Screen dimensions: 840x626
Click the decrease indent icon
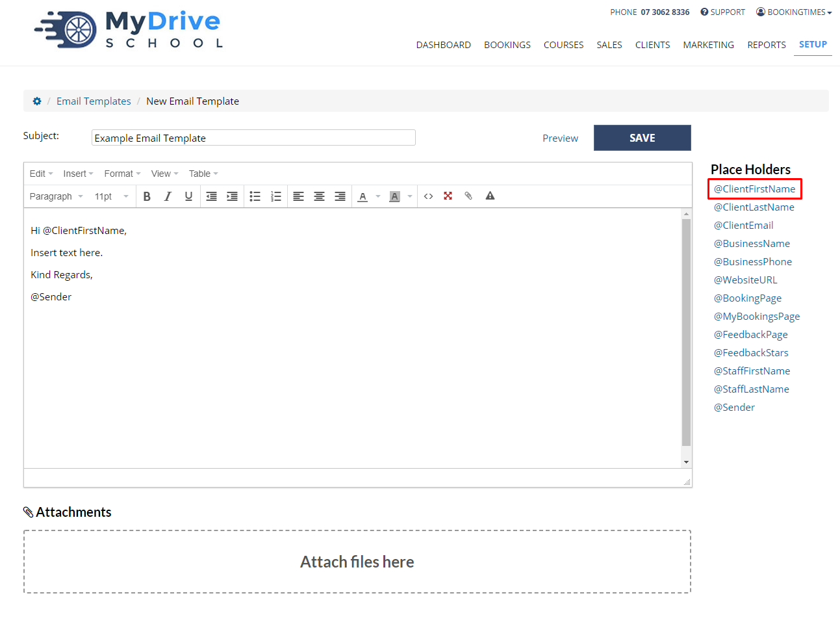click(x=212, y=196)
